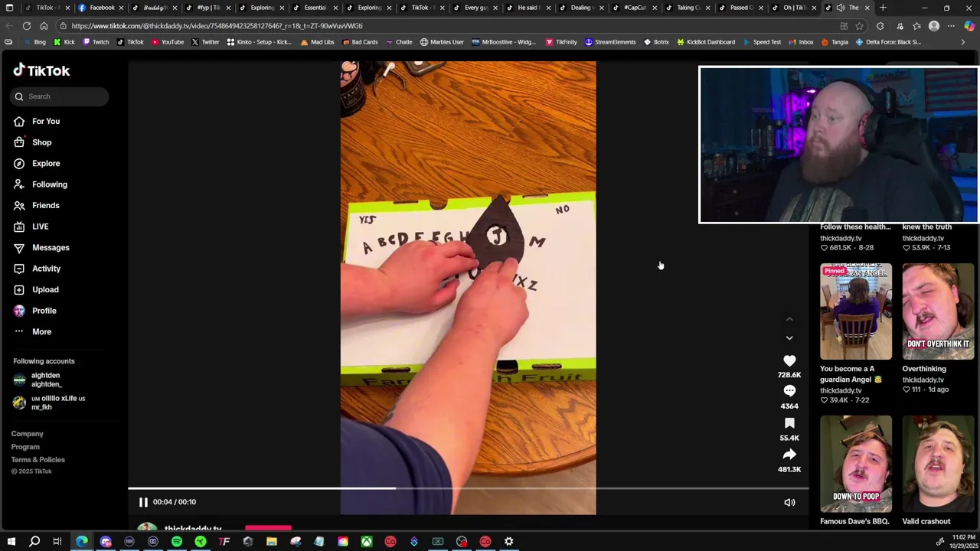Open the Windows Start menu
The width and height of the screenshot is (980, 551).
(11, 542)
